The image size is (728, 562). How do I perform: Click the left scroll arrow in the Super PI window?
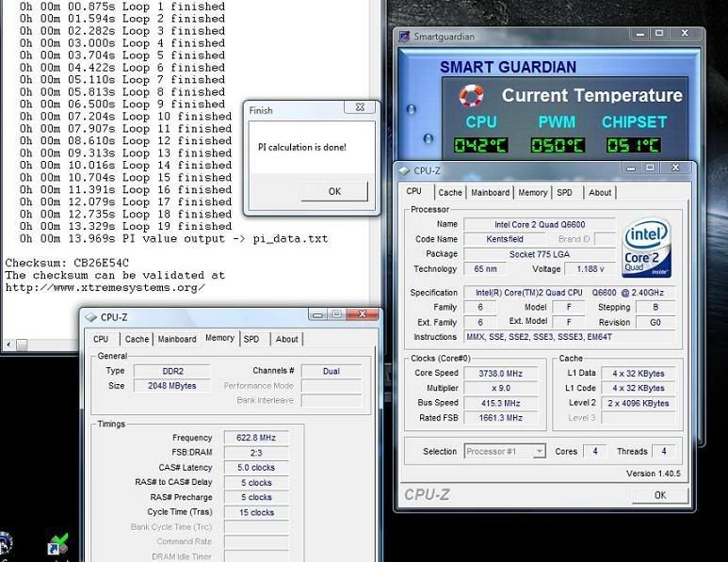click(8, 345)
